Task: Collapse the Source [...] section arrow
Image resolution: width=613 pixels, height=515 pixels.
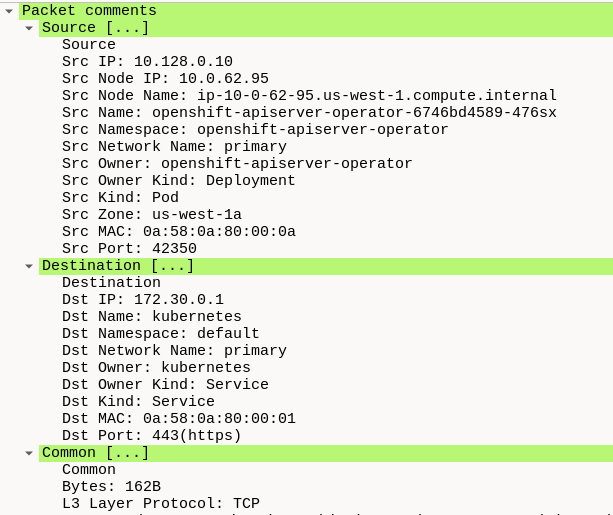Action: [x=29, y=28]
